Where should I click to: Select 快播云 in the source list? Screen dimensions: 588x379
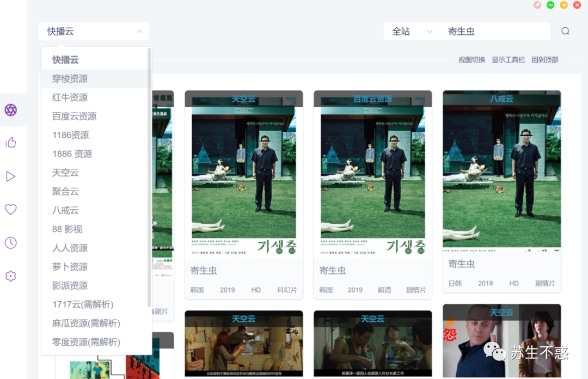(95, 60)
